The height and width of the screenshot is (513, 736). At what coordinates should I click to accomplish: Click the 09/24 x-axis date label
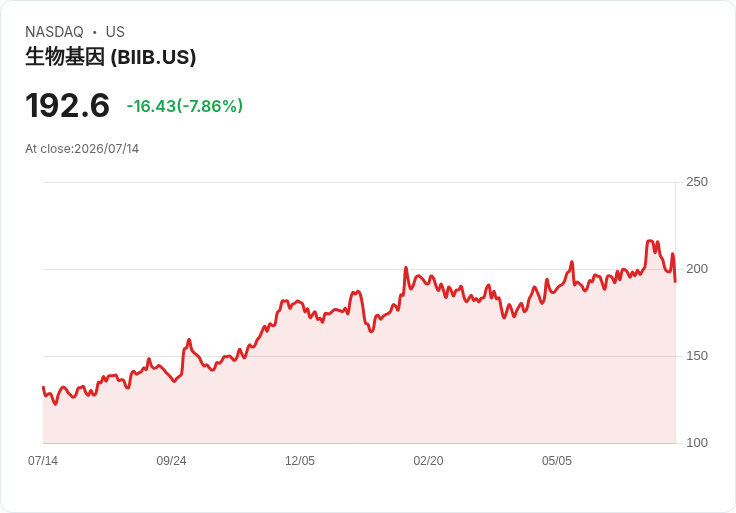point(171,460)
